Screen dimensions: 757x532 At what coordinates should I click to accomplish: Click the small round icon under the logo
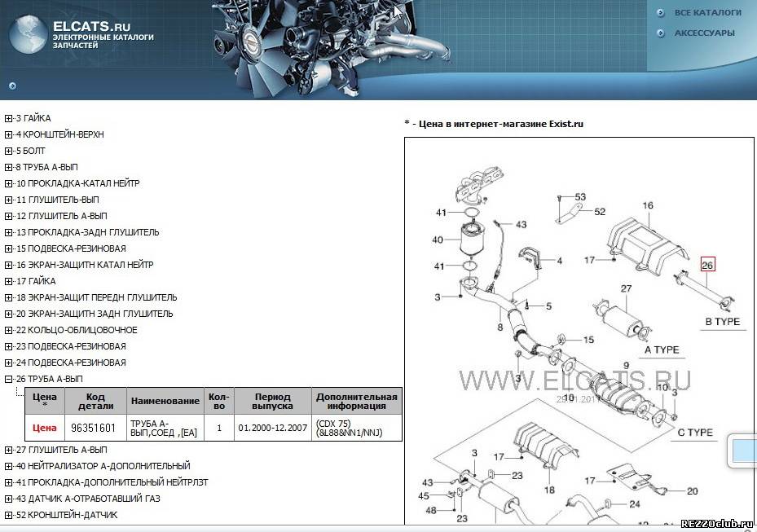[x=12, y=86]
